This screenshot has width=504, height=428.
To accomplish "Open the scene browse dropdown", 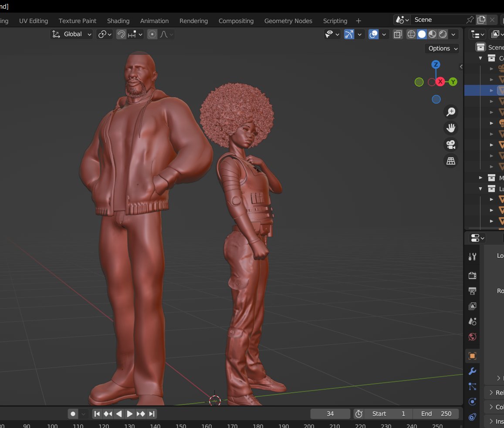I will coord(402,20).
